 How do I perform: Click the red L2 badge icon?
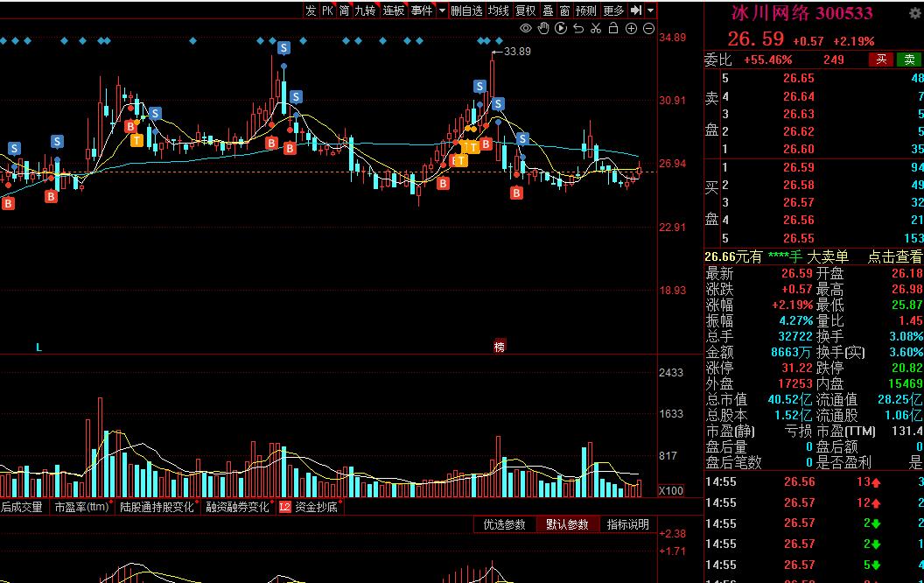pos(285,507)
